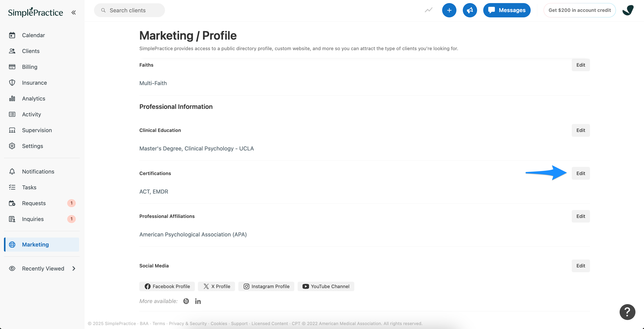The image size is (644, 329).
Task: Click the search magnifier icon
Action: point(103,10)
